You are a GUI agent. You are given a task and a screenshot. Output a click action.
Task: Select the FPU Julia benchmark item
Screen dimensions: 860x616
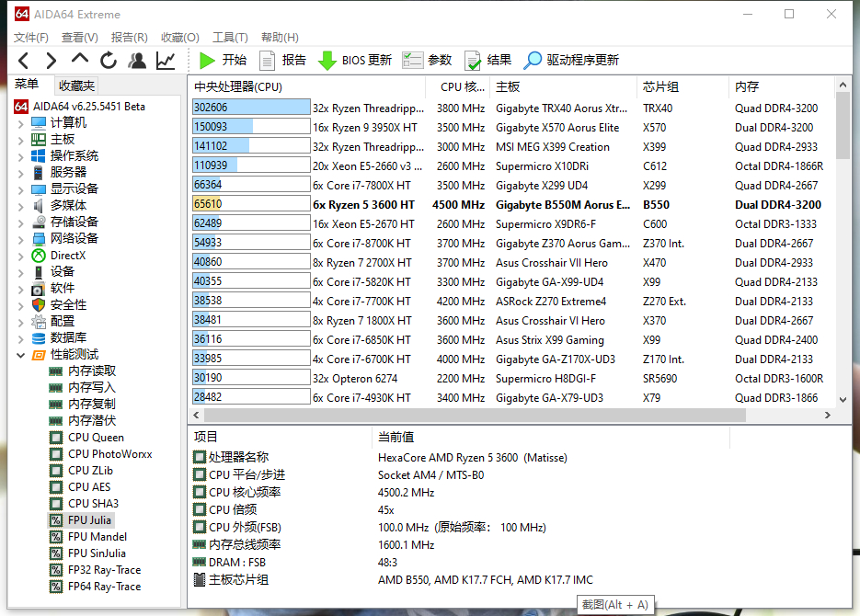(81, 520)
